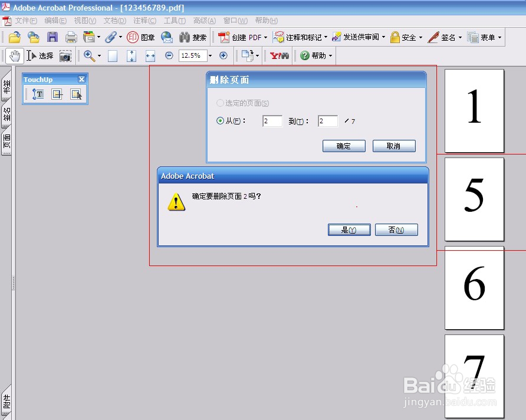Click the Actual Size page icon
This screenshot has width=526, height=420.
coord(113,55)
